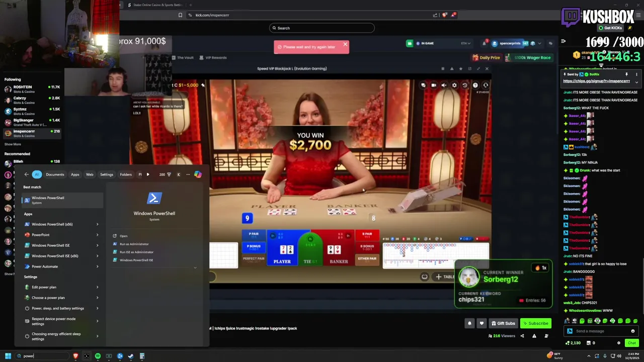Open Brave browser from taskbar
This screenshot has width=644, height=362.
75,356
